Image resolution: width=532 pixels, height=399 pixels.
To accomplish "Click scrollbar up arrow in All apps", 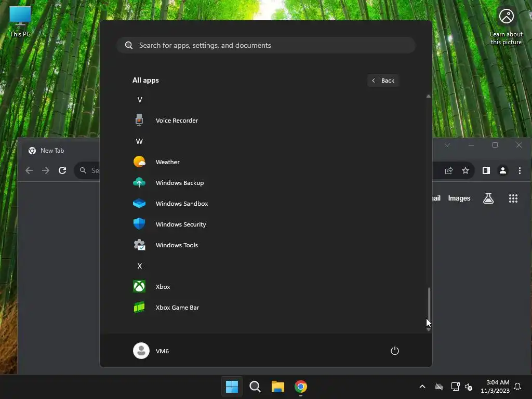I will click(x=429, y=96).
